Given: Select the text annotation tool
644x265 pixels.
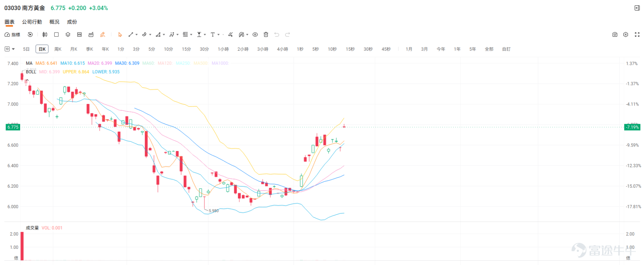Looking at the screenshot, I should [x=213, y=35].
